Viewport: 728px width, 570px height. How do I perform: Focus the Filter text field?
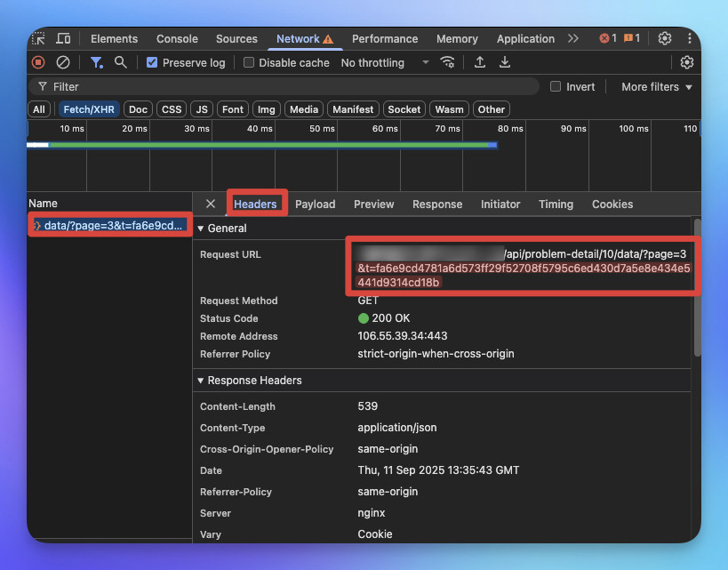click(284, 87)
